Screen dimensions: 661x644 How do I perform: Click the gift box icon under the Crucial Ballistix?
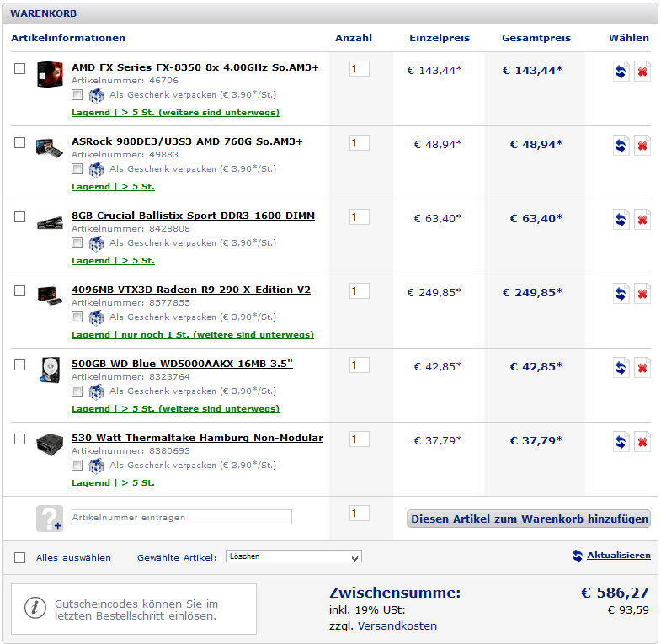pyautogui.click(x=96, y=244)
